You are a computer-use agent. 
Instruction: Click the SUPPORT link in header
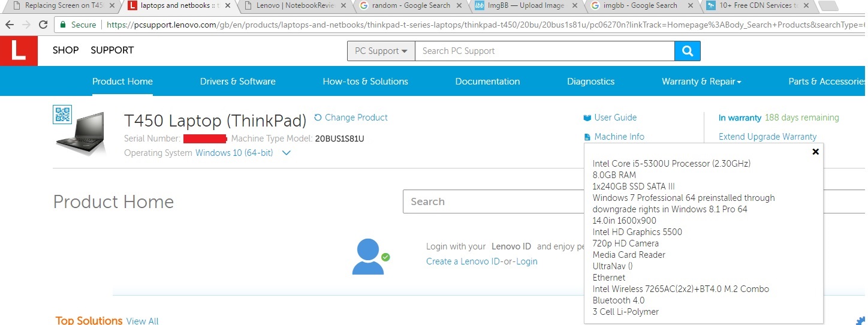[x=112, y=50]
